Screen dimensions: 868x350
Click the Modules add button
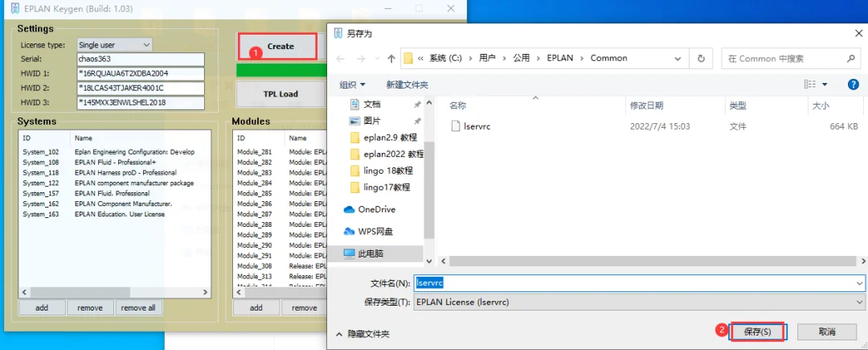256,308
